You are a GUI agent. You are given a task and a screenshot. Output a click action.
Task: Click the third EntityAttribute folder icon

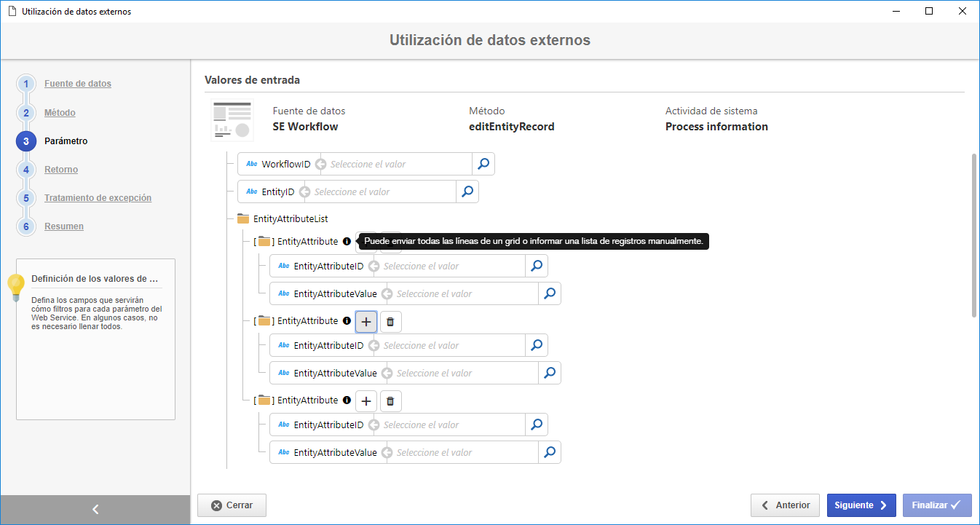point(264,400)
